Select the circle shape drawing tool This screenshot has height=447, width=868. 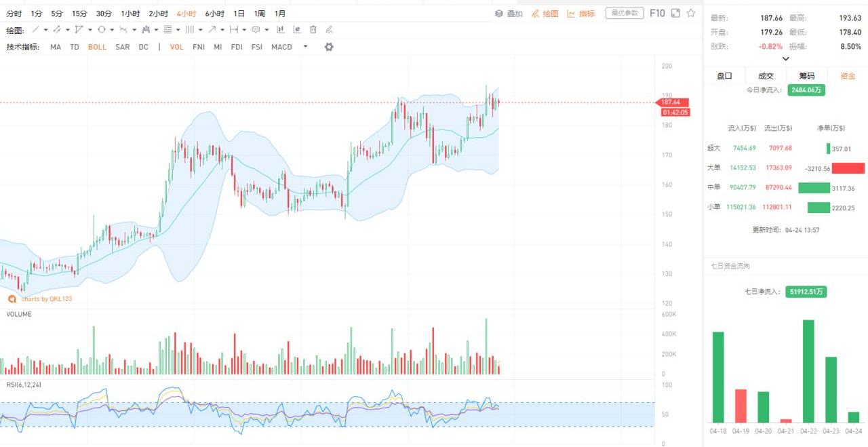coord(101,30)
